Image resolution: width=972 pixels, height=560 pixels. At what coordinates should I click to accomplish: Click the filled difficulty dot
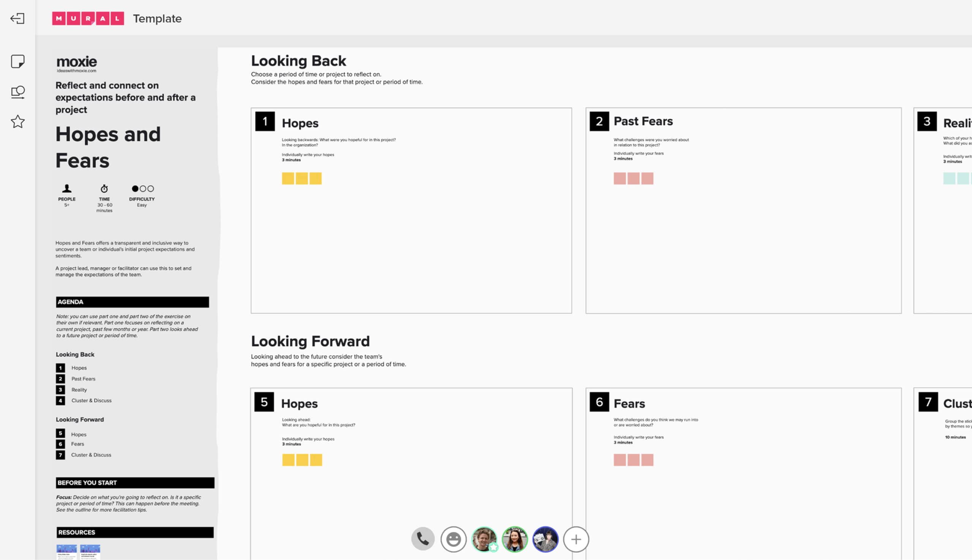[x=135, y=189]
